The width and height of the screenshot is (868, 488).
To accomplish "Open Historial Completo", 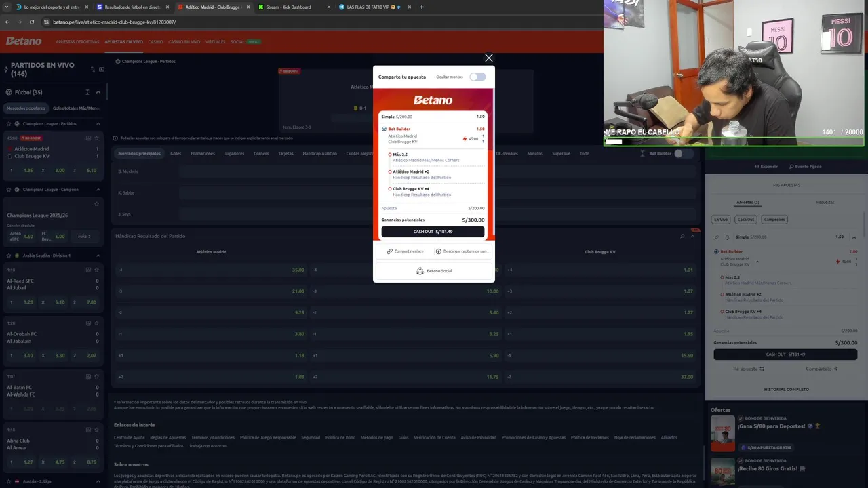I will click(786, 390).
